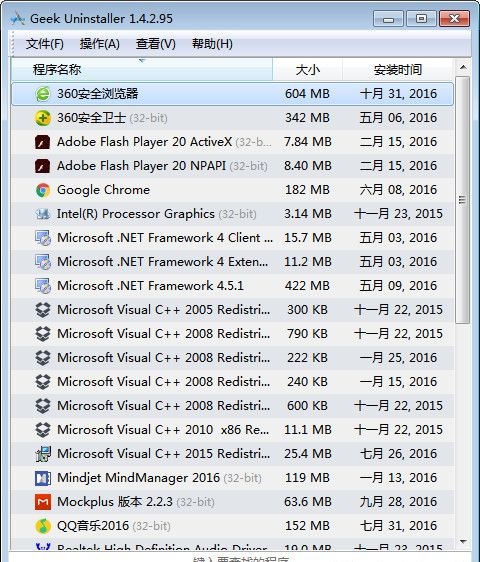Click the .NET Framework 4.5.1 icon
Image resolution: width=480 pixels, height=562 pixels.
pos(43,286)
